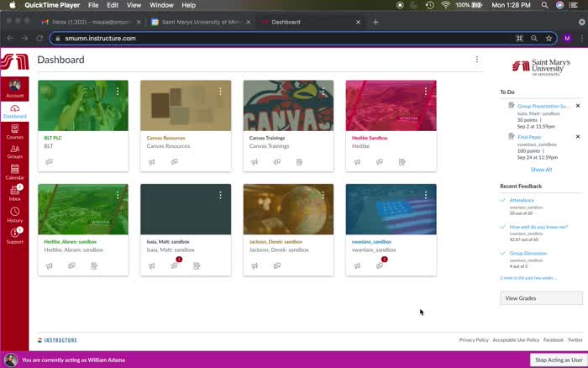Open the Acceptable Use Policy footer link
The width and height of the screenshot is (588, 368).
pos(516,340)
